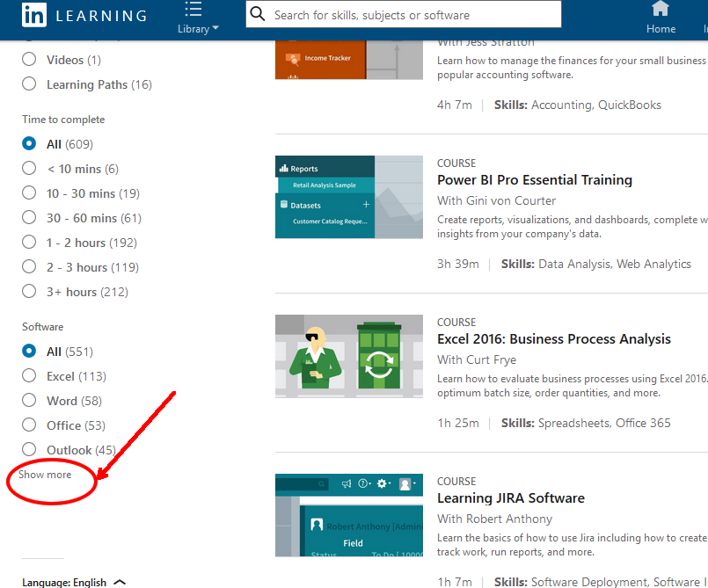Click 'With Robert Anthony' author text

(x=494, y=519)
